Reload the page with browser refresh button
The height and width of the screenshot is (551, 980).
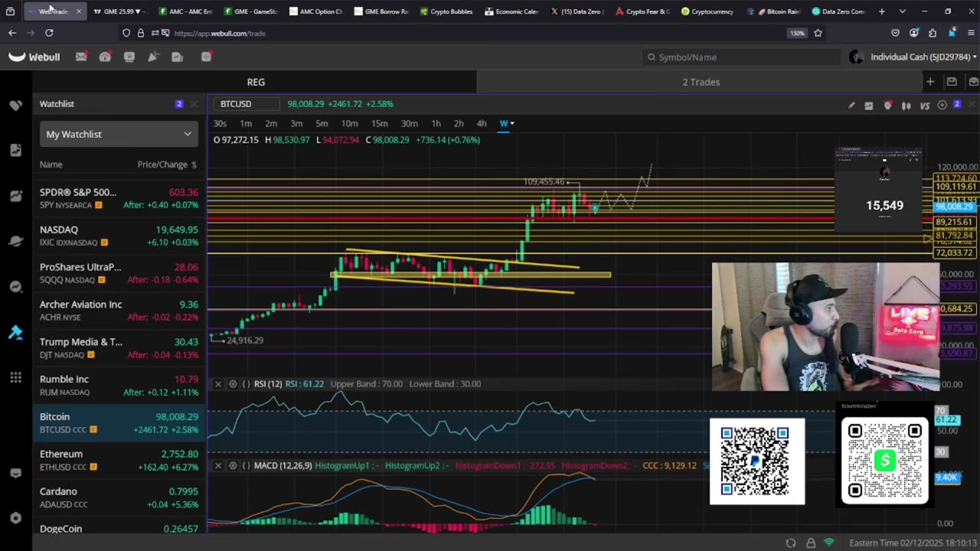coord(49,33)
